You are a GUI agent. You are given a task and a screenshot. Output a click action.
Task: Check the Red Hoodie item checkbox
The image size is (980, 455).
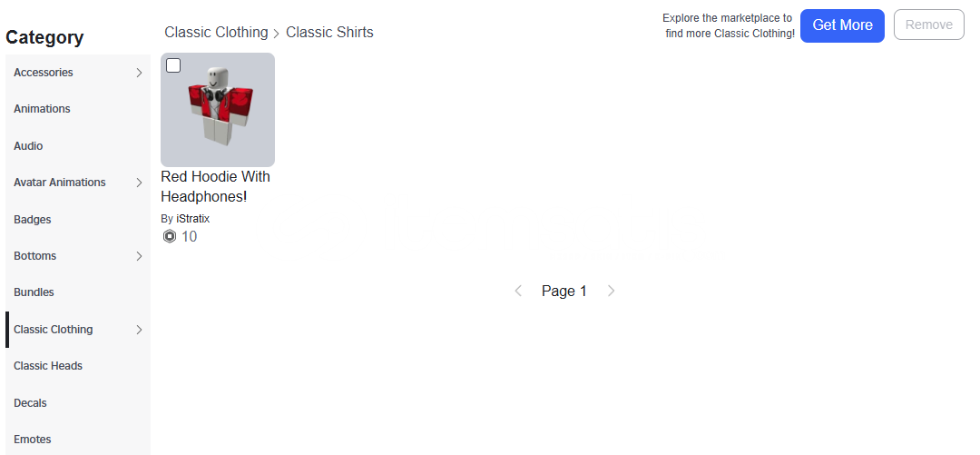(x=173, y=65)
